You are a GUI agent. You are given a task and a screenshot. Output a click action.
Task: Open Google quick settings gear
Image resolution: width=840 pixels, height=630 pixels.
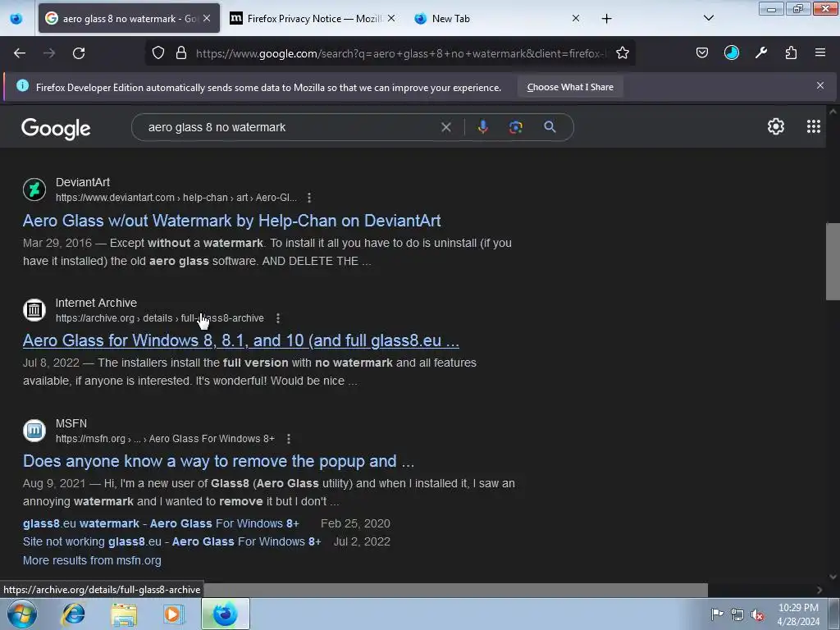pyautogui.click(x=776, y=126)
